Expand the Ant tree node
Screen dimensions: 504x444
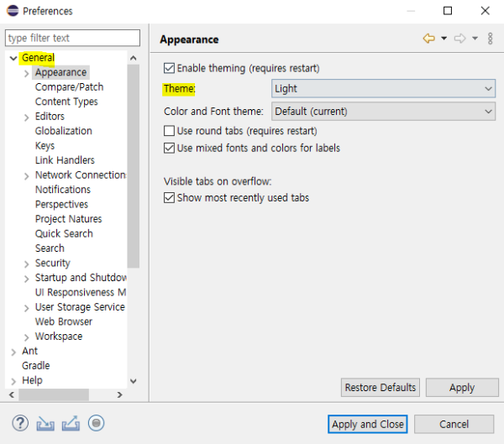click(x=13, y=353)
